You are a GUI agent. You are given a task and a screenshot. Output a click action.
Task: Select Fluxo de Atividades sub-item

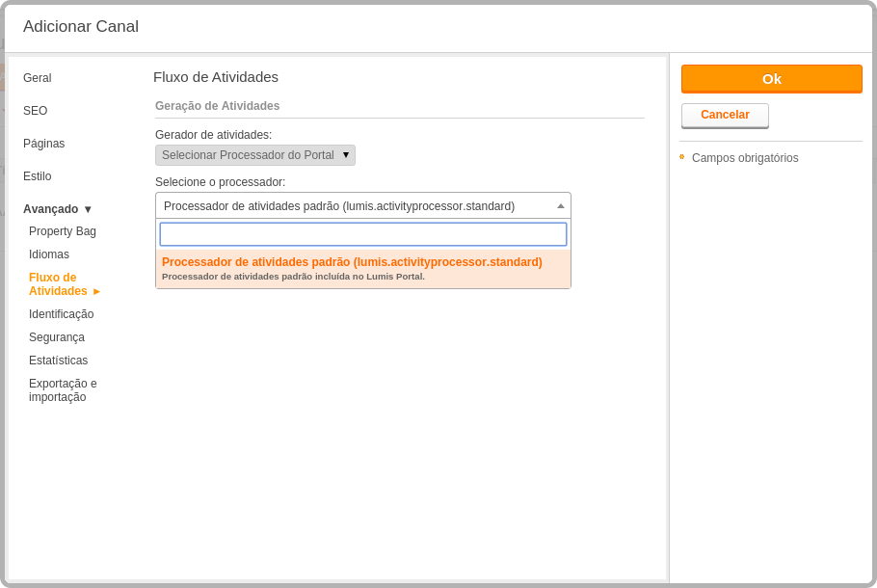(64, 284)
